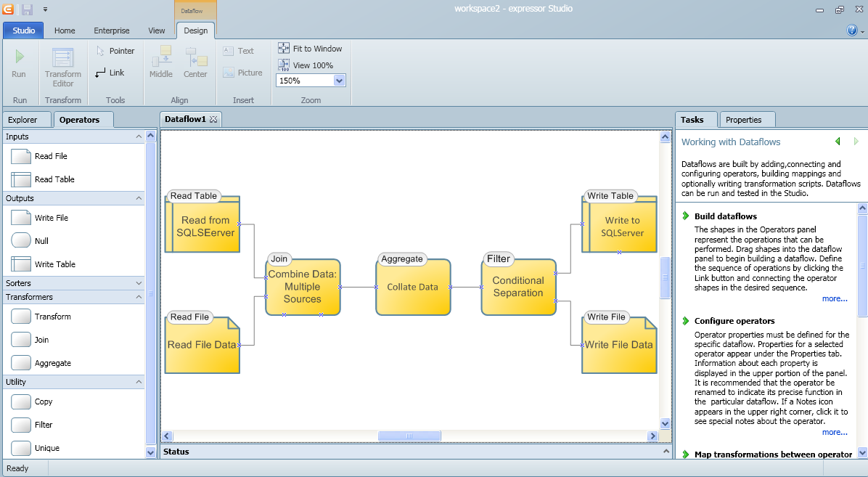Click View 100% zoom button

pos(284,65)
